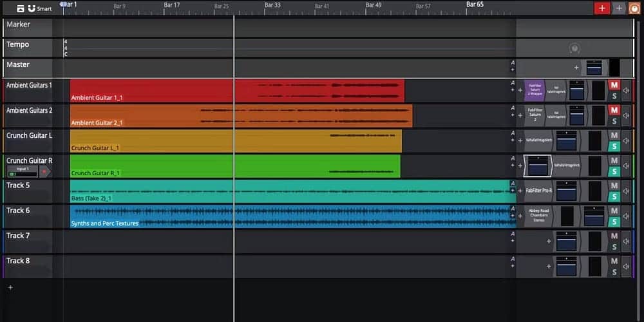Image resolution: width=644 pixels, height=322 pixels.
Task: Expand automation 'A' on Master track
Action: click(513, 63)
